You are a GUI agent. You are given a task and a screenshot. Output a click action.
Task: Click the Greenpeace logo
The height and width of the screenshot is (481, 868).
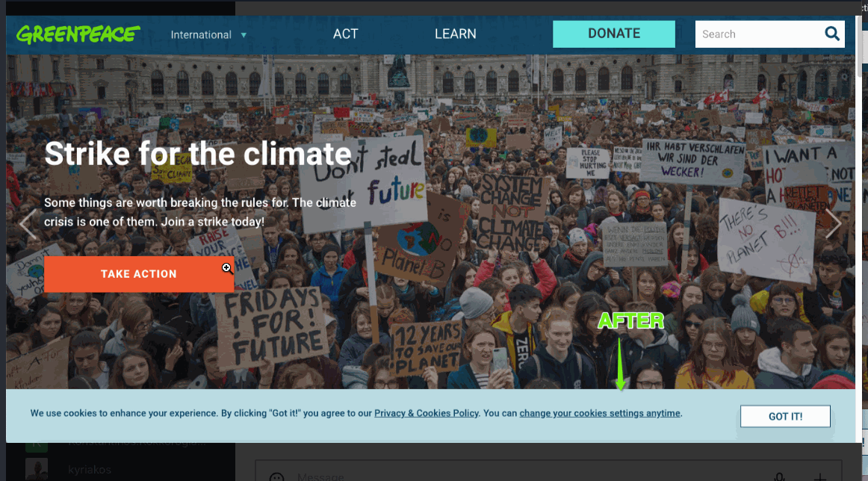[x=78, y=34]
